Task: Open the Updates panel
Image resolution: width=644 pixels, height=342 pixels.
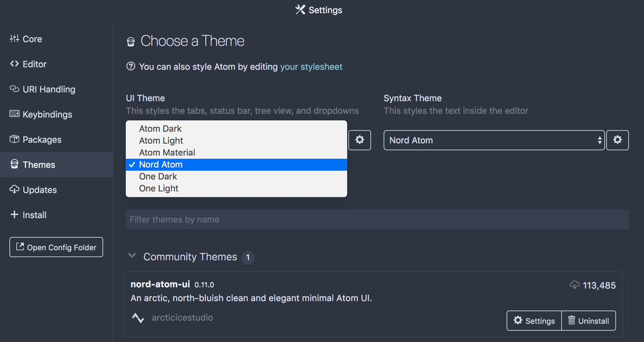Action: (x=56, y=190)
